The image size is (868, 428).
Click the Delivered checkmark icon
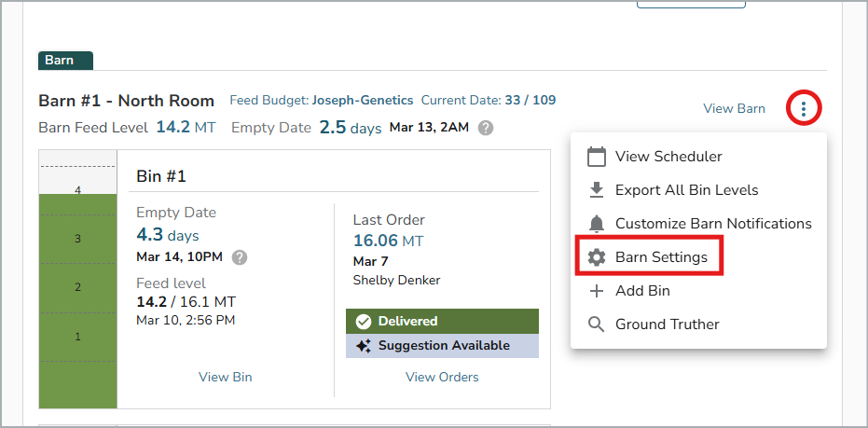pos(364,322)
